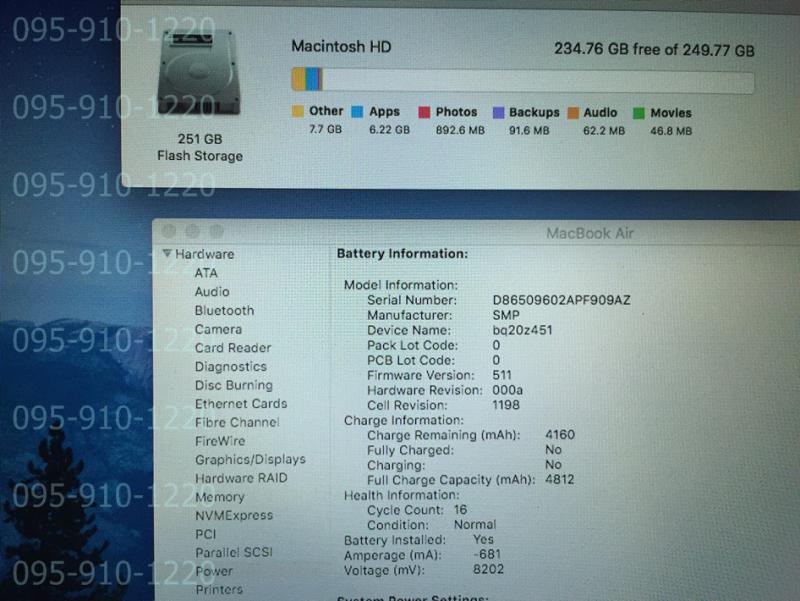Click the Voltage value 8202
This screenshot has width=800, height=601.
(488, 569)
